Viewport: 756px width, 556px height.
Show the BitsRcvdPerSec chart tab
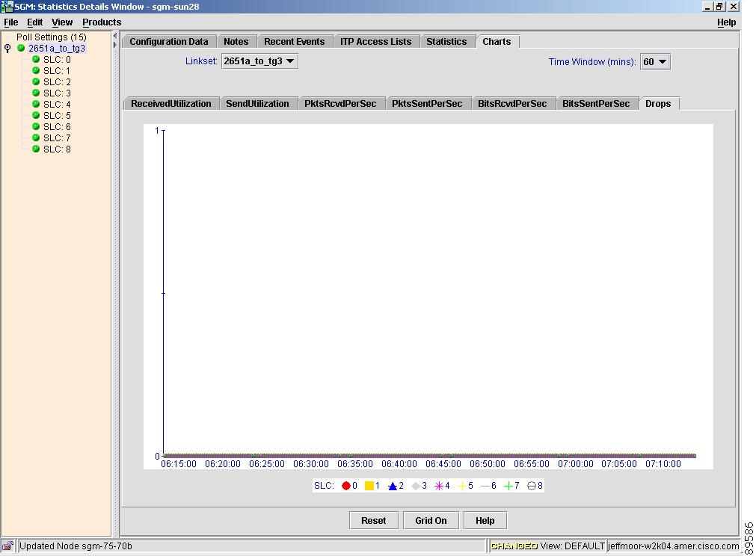[512, 104]
